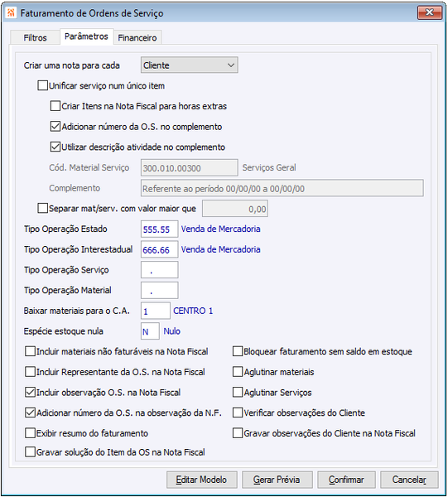
Task: Click the Cancelar button
Action: 409,480
